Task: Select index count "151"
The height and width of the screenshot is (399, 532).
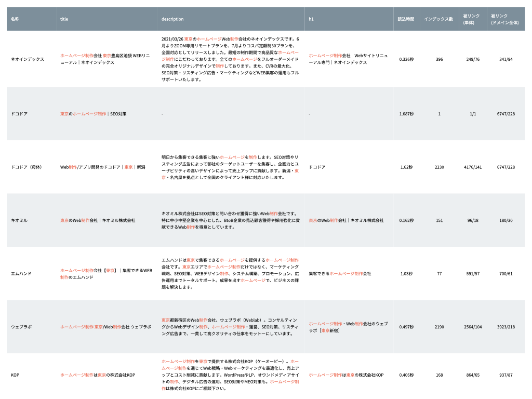Action: tap(440, 220)
